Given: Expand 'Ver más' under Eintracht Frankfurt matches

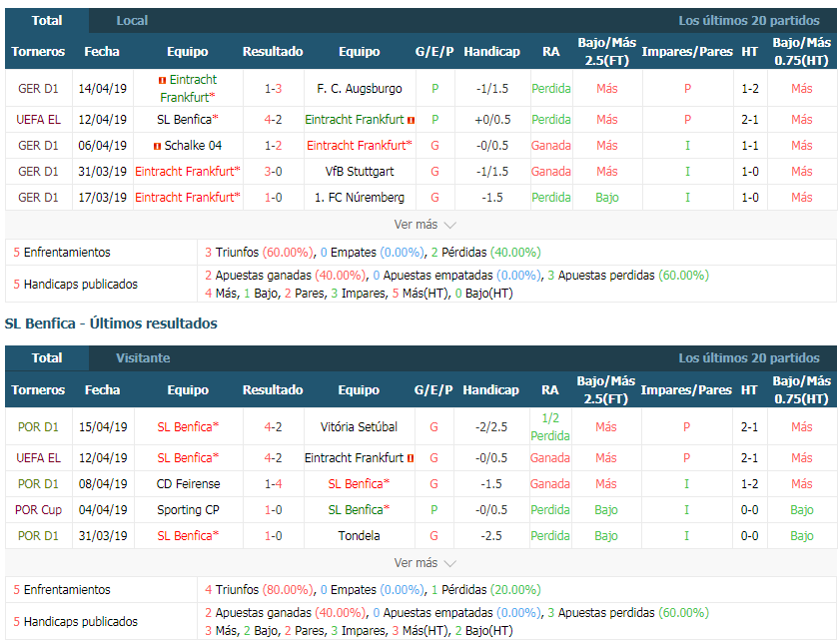Looking at the screenshot, I should (424, 225).
